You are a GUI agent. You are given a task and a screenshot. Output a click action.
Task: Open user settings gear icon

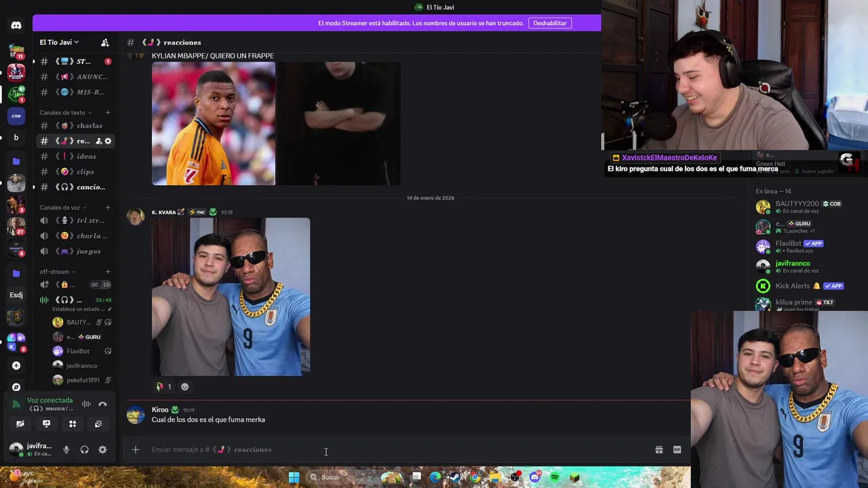(102, 449)
